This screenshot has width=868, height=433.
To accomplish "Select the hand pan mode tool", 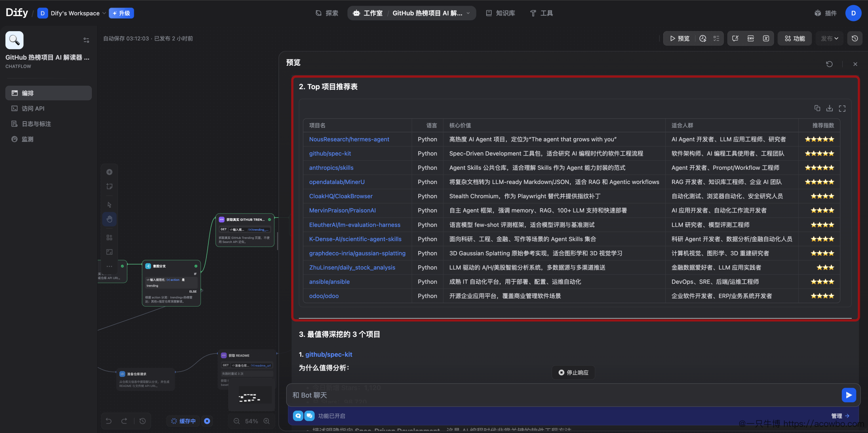I will click(x=109, y=219).
